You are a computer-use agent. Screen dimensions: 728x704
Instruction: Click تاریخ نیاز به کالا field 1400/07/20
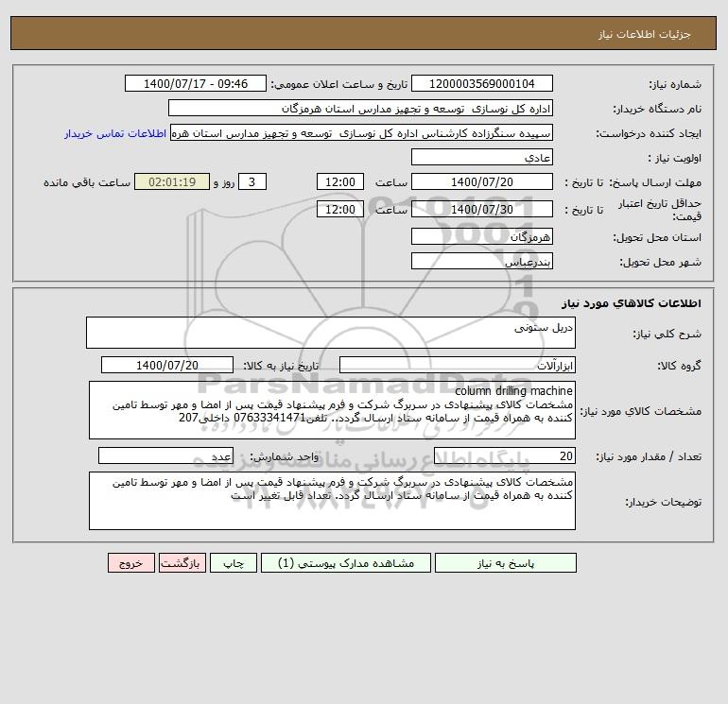167,365
